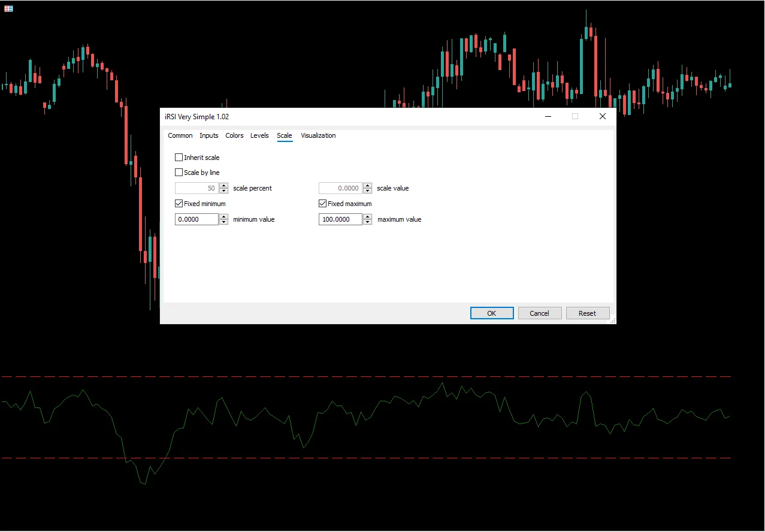
Task: Click the minimum value input field
Action: pyautogui.click(x=196, y=219)
